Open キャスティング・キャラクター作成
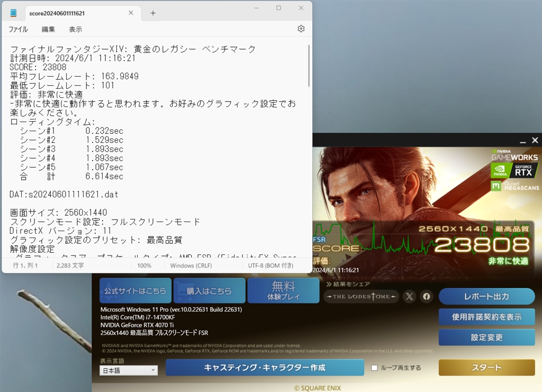 pos(265,368)
